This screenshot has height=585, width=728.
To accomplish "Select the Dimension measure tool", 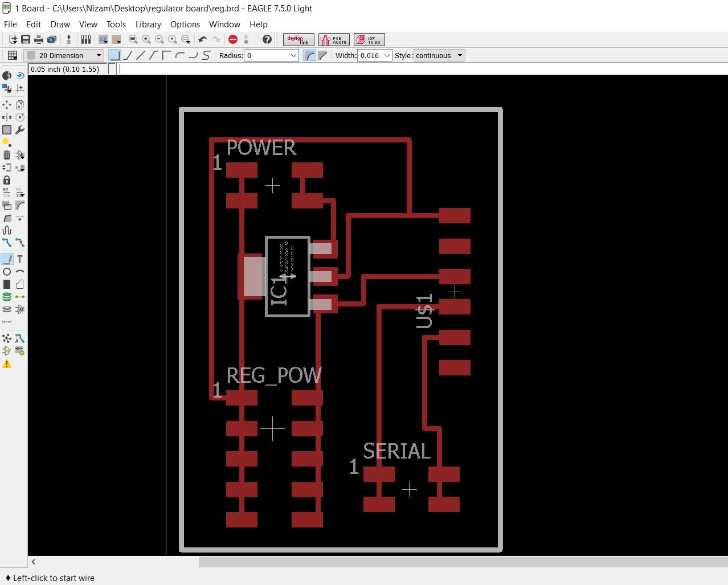I will click(x=7, y=322).
